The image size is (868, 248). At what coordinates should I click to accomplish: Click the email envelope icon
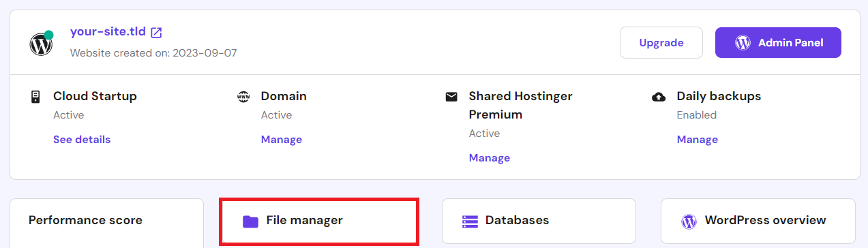pos(451,97)
